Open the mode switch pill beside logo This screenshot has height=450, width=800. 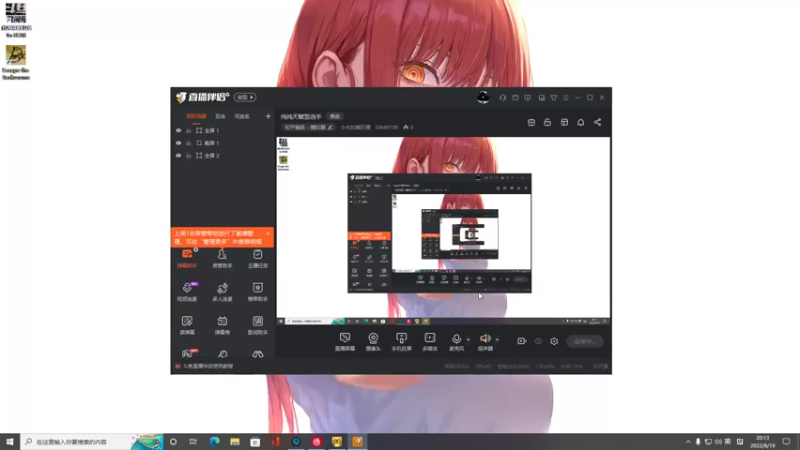245,97
